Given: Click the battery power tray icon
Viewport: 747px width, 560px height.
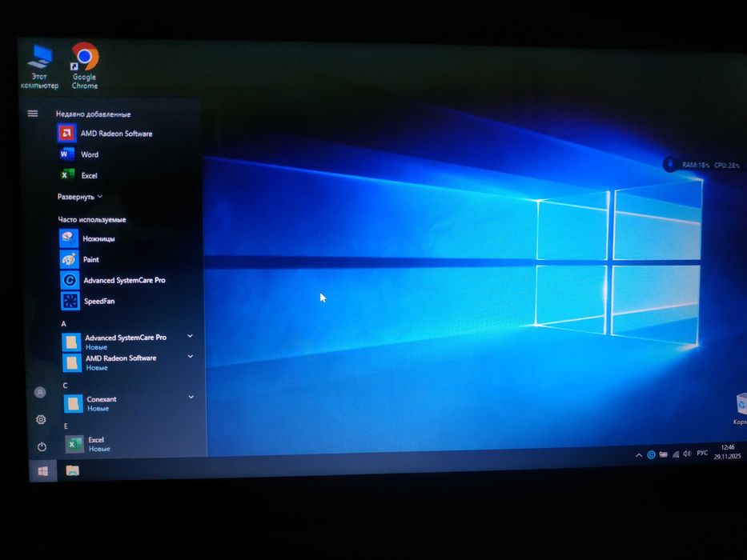Looking at the screenshot, I should tap(663, 454).
